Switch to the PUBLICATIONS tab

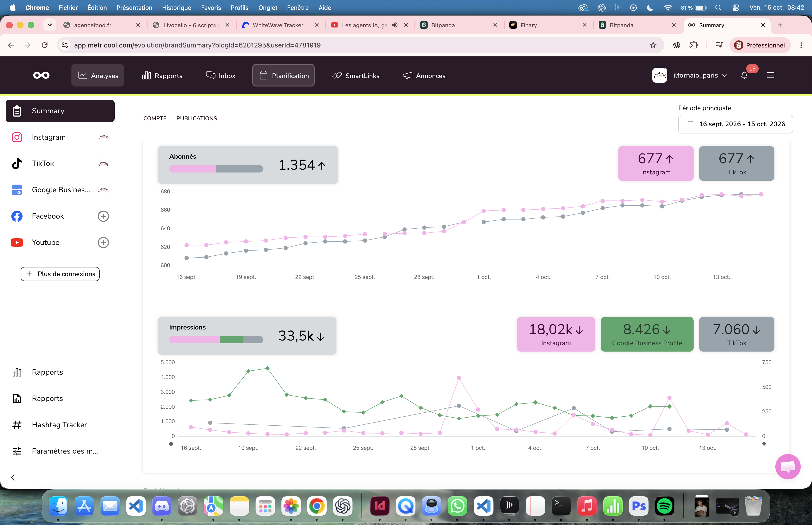coord(197,118)
